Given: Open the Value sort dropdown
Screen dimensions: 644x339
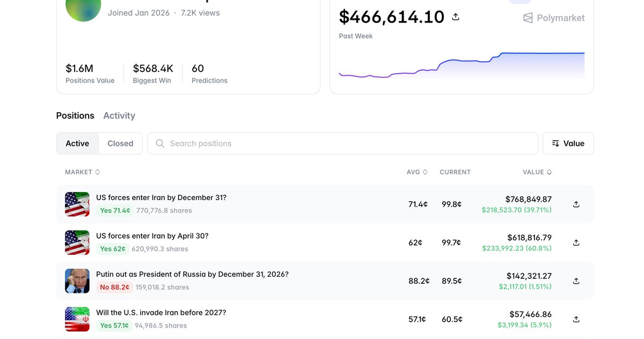Looking at the screenshot, I should pyautogui.click(x=568, y=144).
